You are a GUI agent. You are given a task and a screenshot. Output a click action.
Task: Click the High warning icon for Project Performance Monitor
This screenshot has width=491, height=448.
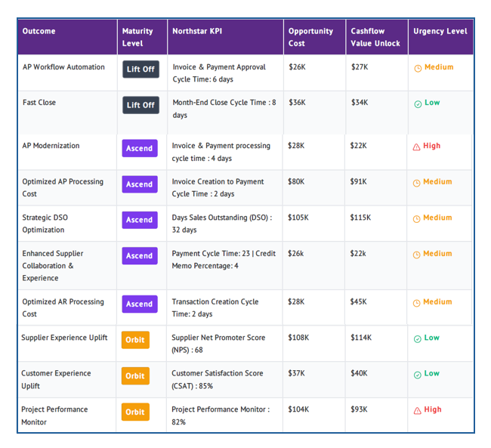pyautogui.click(x=418, y=410)
